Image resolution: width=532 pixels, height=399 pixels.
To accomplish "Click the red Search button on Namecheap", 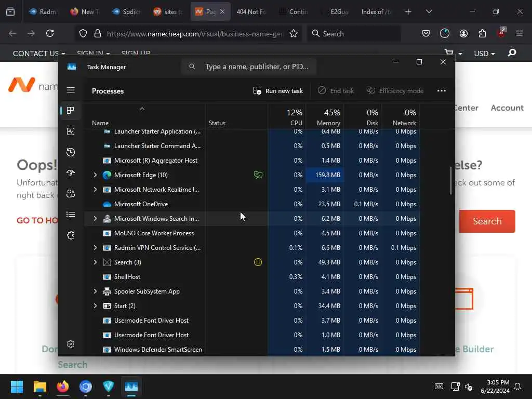I will 487,221.
